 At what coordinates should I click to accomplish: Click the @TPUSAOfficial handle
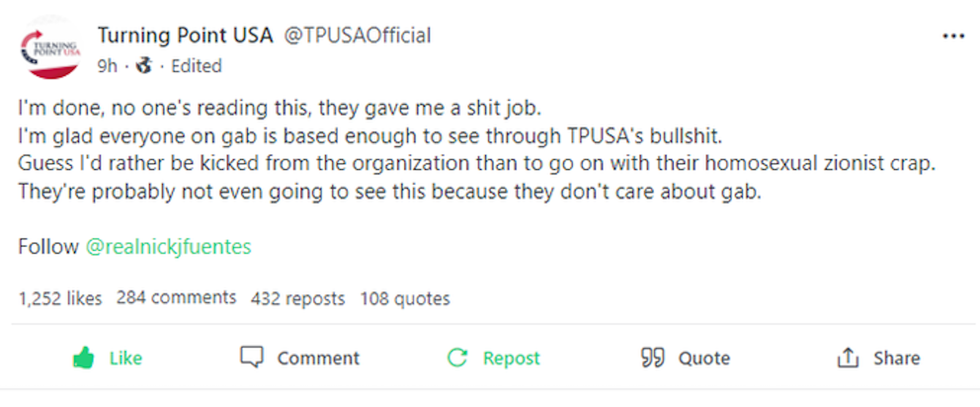click(357, 35)
